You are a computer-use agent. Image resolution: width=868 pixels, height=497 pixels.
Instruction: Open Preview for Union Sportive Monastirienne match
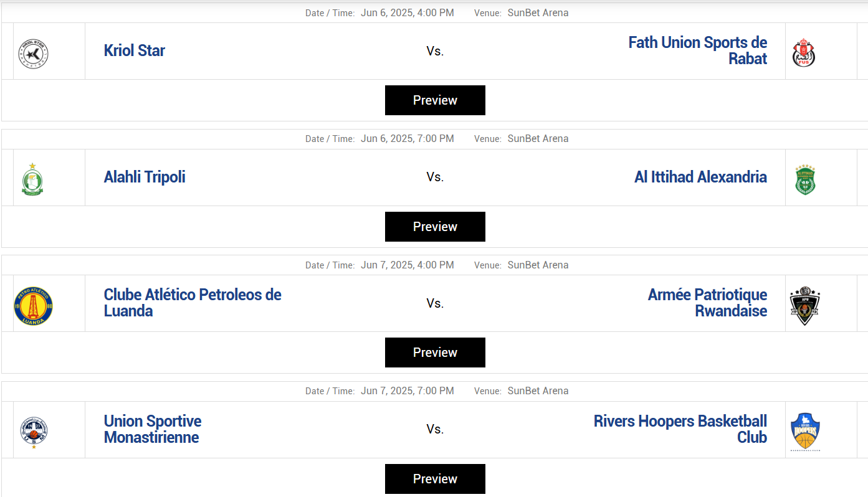coord(435,478)
